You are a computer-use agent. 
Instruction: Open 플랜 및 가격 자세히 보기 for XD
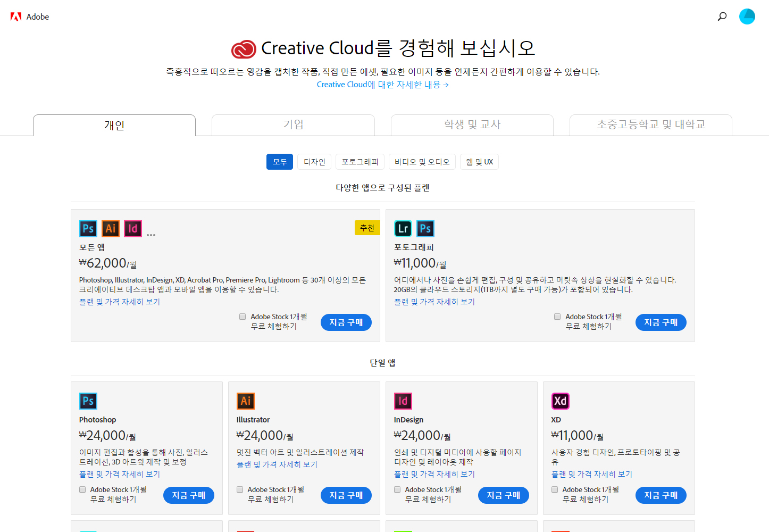[x=592, y=474]
